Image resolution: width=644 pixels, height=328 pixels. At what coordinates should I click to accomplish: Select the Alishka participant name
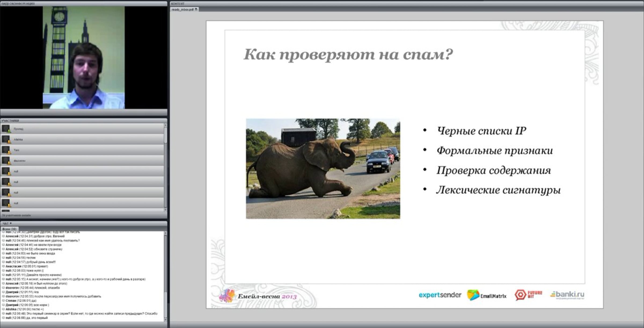point(18,140)
